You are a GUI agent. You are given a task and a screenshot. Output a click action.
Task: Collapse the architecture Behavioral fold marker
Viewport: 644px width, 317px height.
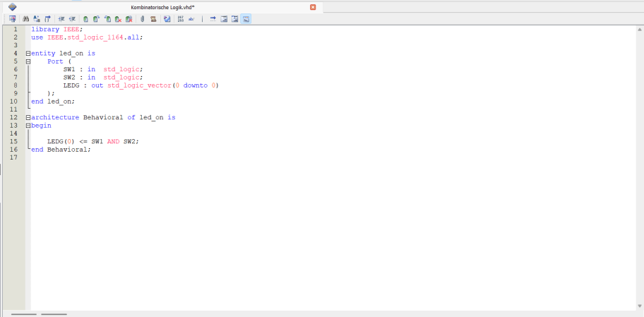click(x=28, y=117)
